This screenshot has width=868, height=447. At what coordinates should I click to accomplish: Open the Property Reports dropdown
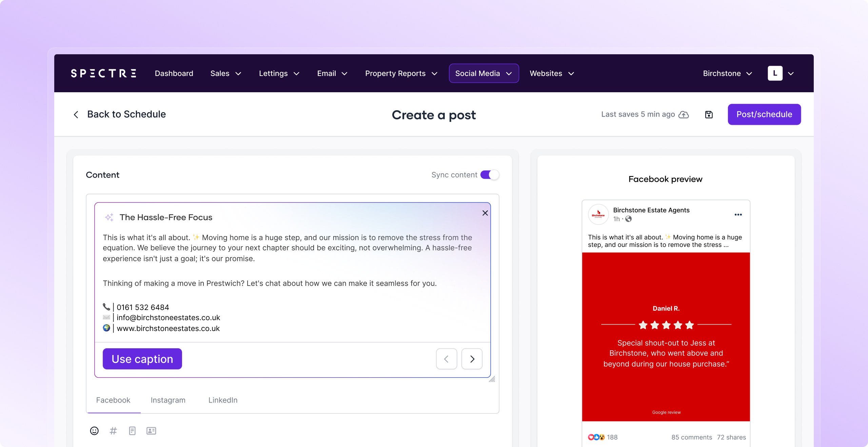coord(401,73)
